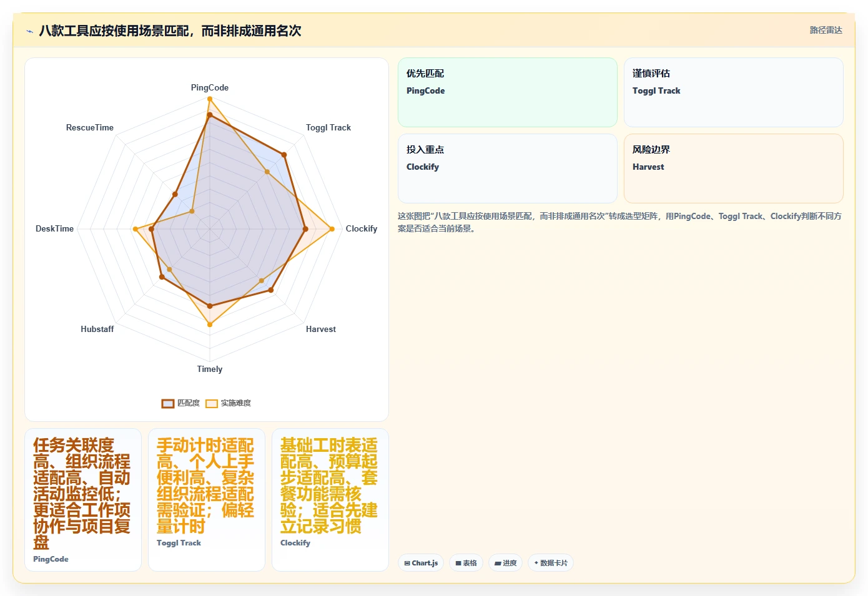868x596 pixels.
Task: Click the Hubstaff radar axis label
Action: (x=97, y=329)
